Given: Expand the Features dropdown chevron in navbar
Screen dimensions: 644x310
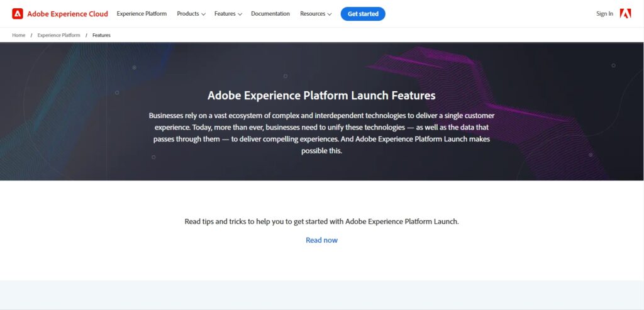Looking at the screenshot, I should pos(240,14).
